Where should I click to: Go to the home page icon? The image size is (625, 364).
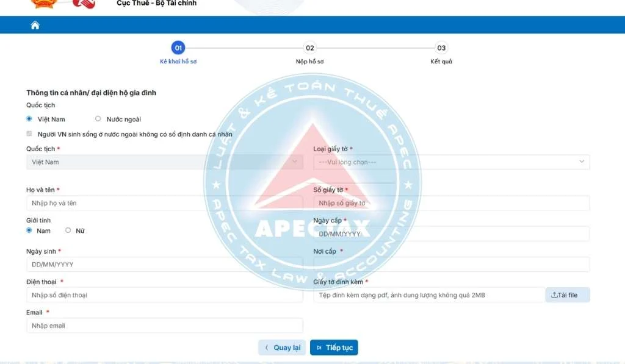[35, 26]
